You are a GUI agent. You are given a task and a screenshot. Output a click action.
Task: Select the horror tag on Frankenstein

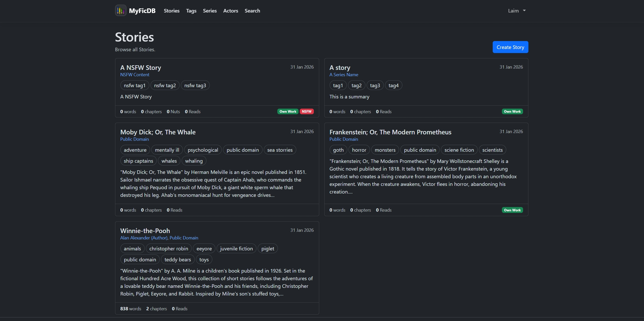tap(359, 150)
